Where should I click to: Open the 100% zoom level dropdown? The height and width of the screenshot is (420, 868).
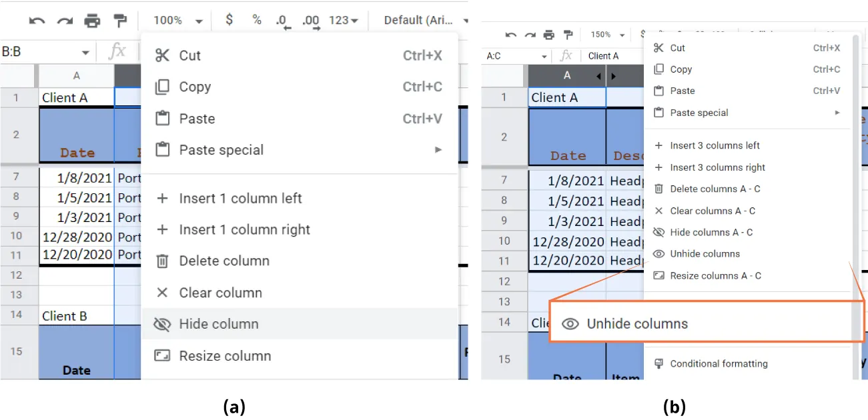coord(175,21)
